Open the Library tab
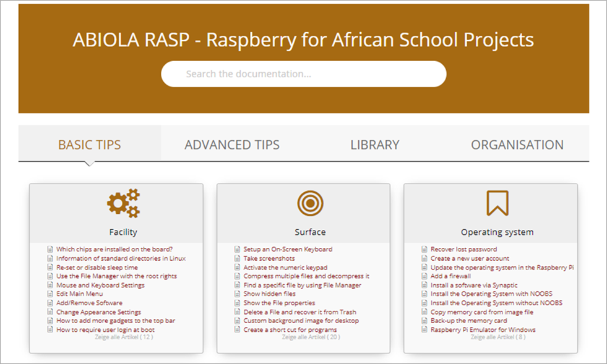 374,145
